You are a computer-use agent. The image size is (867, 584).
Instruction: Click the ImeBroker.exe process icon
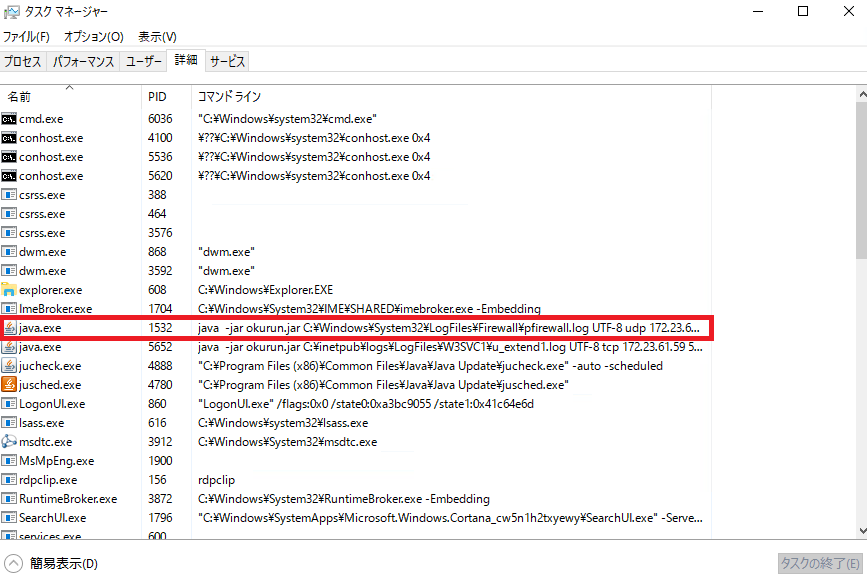(x=9, y=309)
